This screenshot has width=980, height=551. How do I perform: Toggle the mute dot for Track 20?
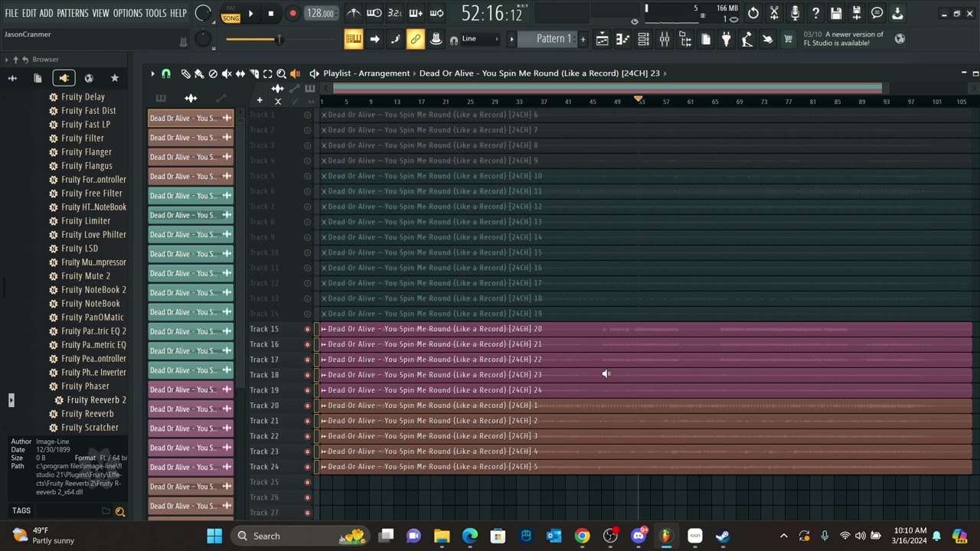pos(307,406)
